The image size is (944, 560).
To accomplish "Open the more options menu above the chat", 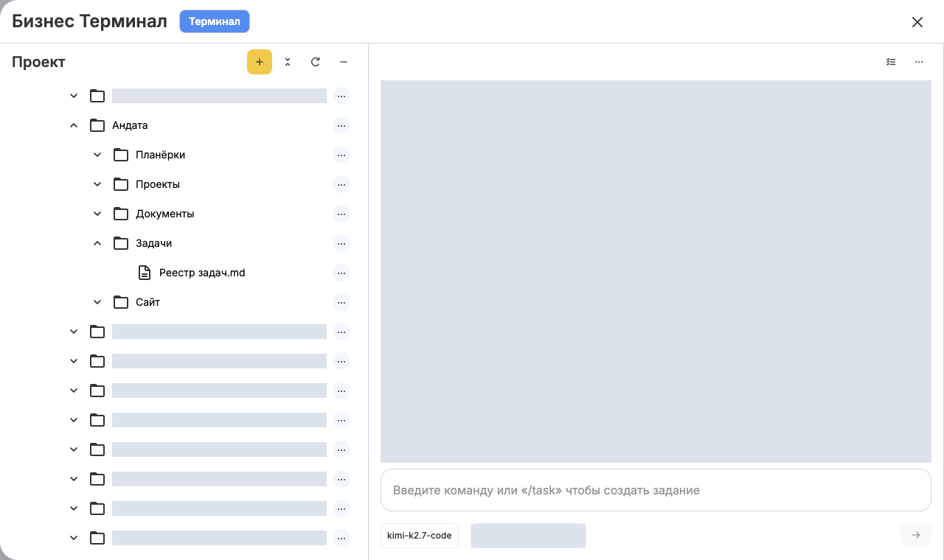I will click(919, 62).
